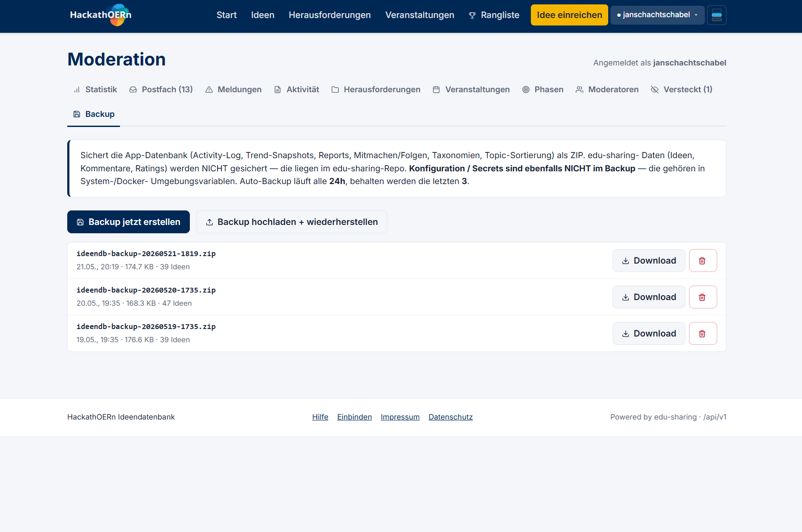
Task: Click the save icon of Backup tab
Action: [77, 114]
